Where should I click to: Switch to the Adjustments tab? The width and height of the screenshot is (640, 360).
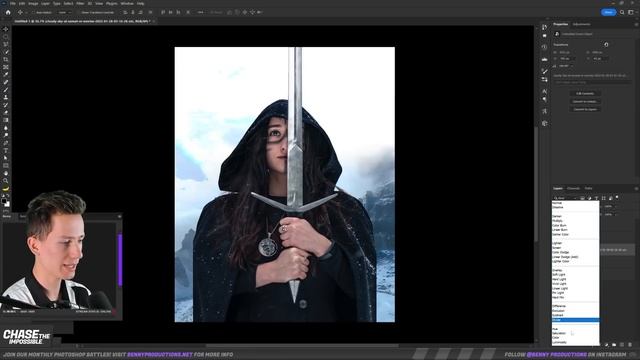(x=582, y=24)
